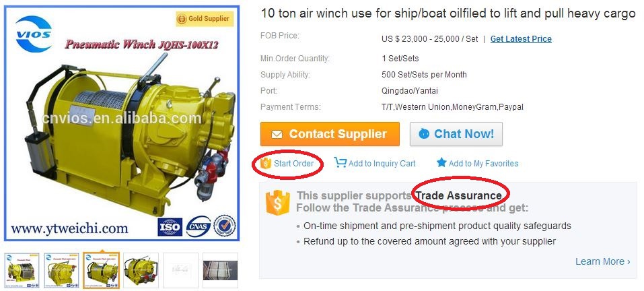Click the chat bubble icon on Chat Now
The image size is (644, 291).
pyautogui.click(x=423, y=134)
